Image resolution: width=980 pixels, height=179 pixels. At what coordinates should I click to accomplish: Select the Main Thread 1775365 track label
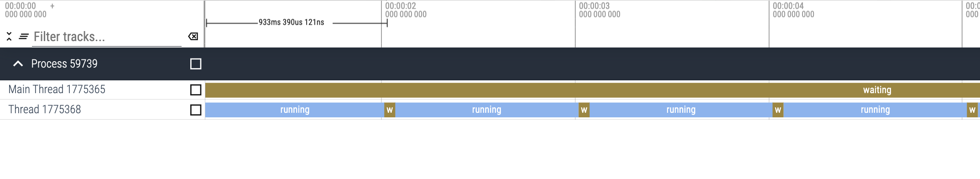point(57,89)
